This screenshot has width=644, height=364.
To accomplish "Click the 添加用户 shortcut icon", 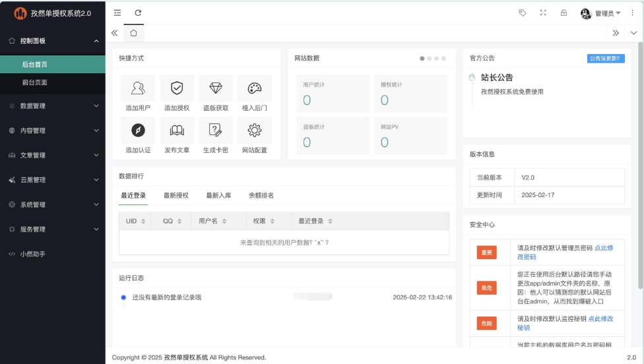I will (138, 88).
